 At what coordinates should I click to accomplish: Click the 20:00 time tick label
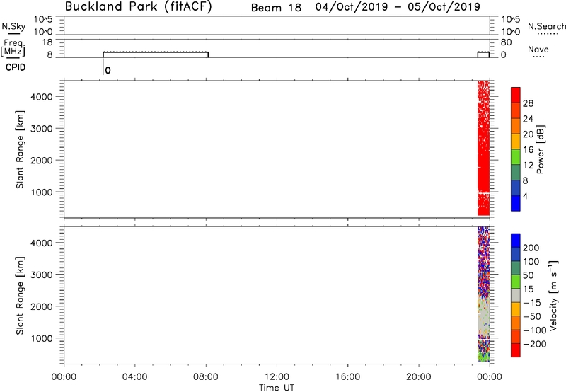pos(419,377)
